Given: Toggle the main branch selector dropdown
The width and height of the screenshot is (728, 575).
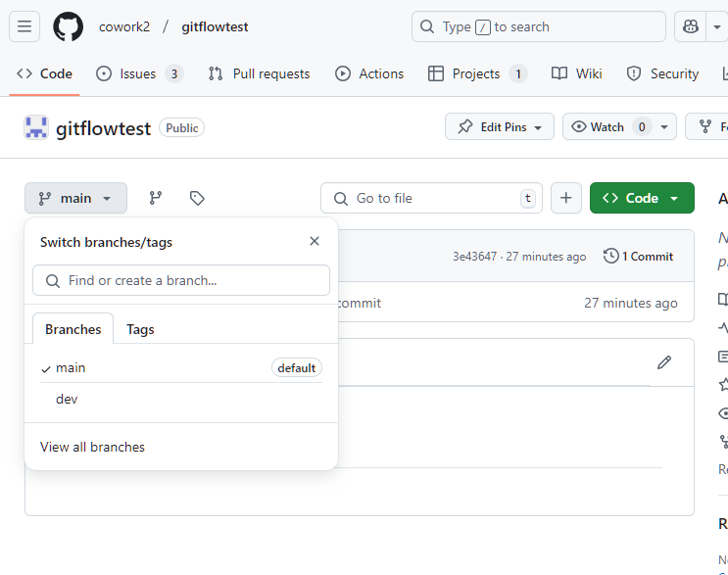Looking at the screenshot, I should click(x=75, y=198).
